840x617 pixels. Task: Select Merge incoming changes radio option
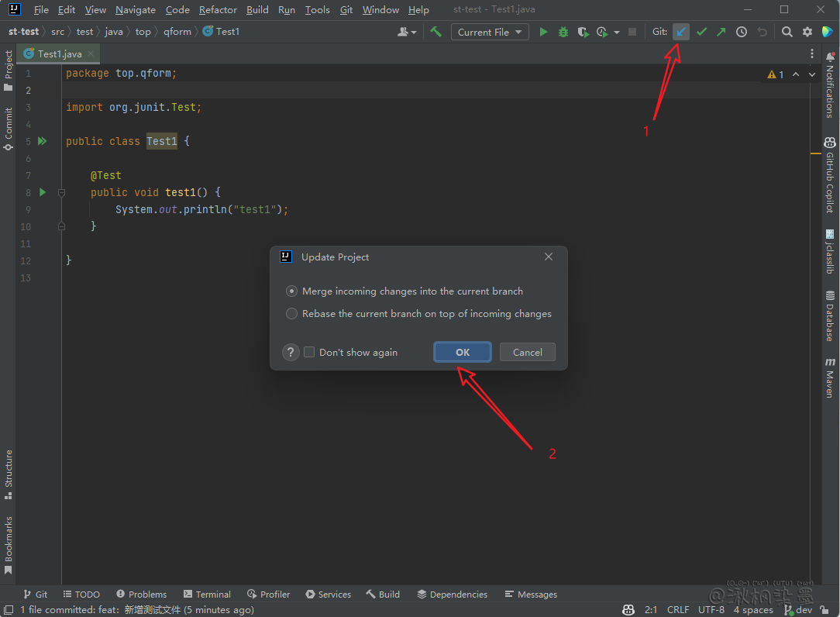point(291,291)
